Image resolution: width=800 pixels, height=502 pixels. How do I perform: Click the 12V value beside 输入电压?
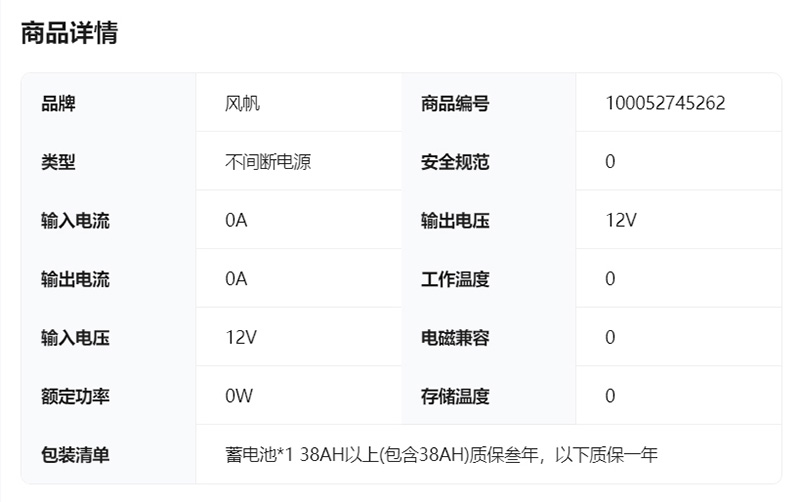[x=241, y=338]
